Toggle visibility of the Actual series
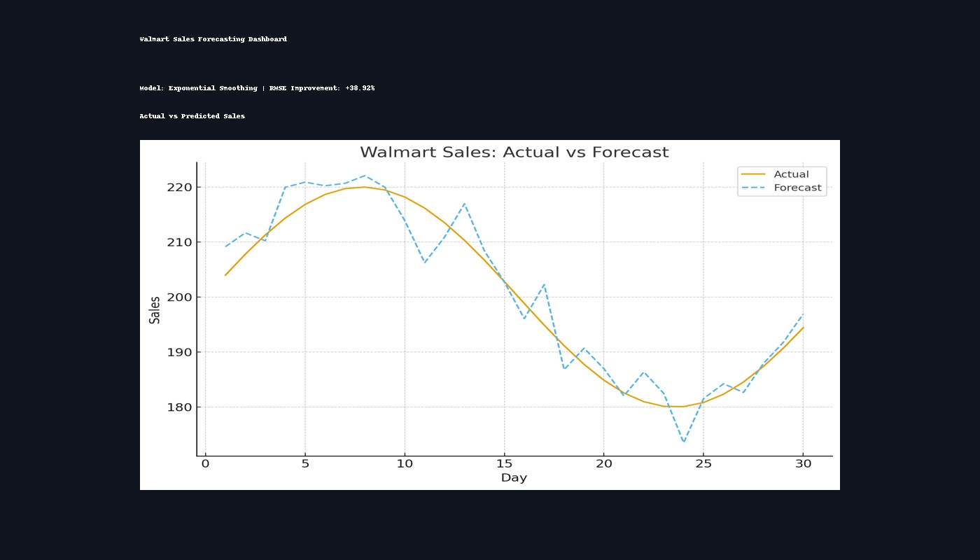 tap(791, 174)
